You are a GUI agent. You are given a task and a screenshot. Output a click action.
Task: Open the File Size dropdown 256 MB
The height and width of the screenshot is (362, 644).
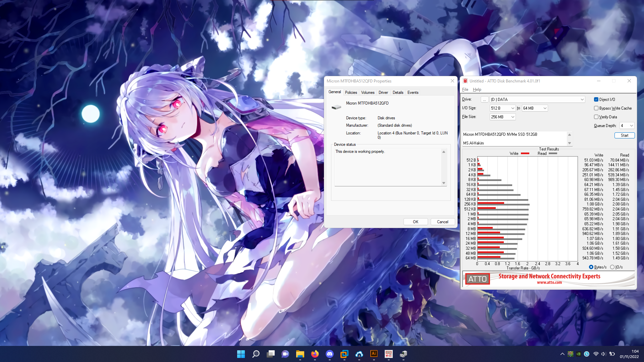(x=502, y=117)
